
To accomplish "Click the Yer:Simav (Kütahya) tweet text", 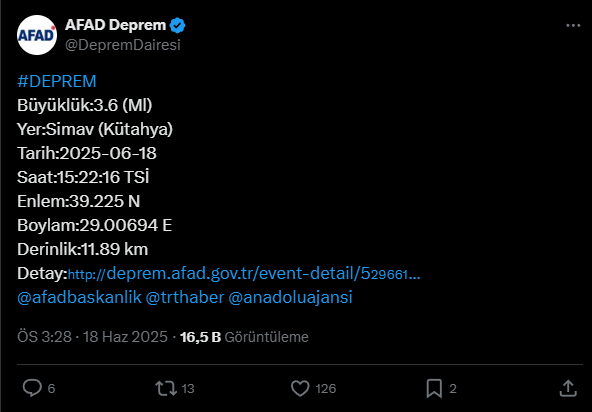I will 95,129.
